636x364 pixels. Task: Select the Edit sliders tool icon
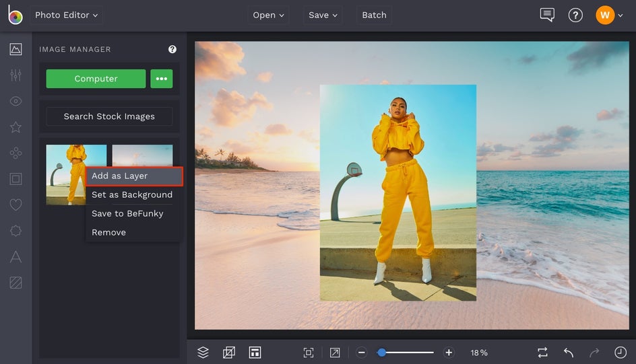15,75
